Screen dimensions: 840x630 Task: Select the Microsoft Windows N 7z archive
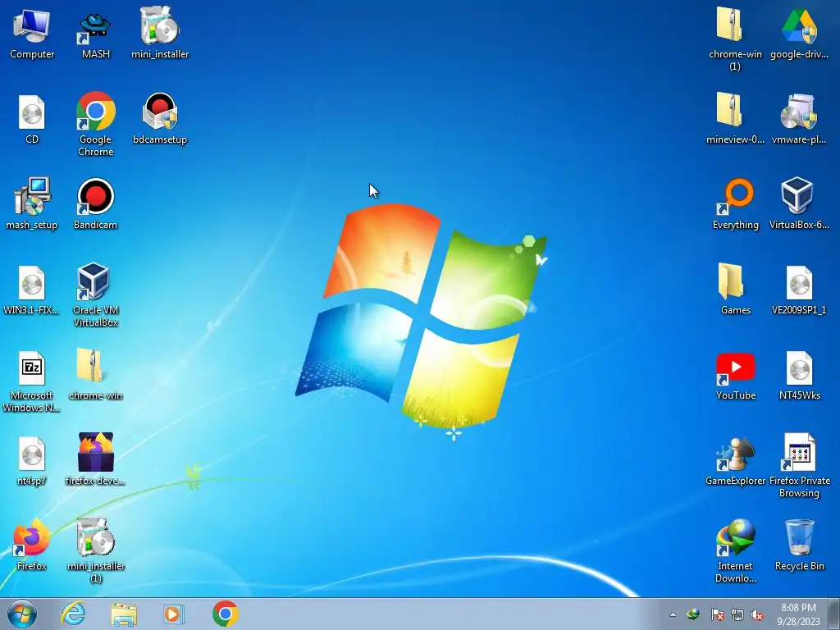(x=32, y=381)
